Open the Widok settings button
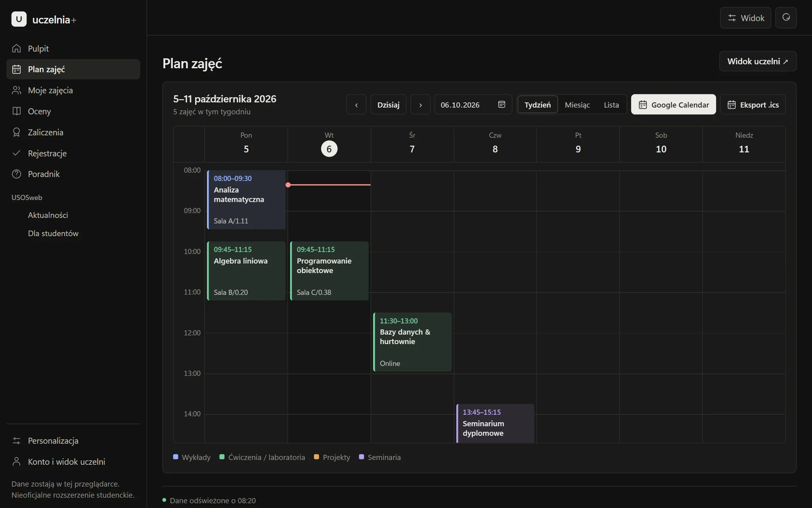The width and height of the screenshot is (812, 508). coord(745,17)
